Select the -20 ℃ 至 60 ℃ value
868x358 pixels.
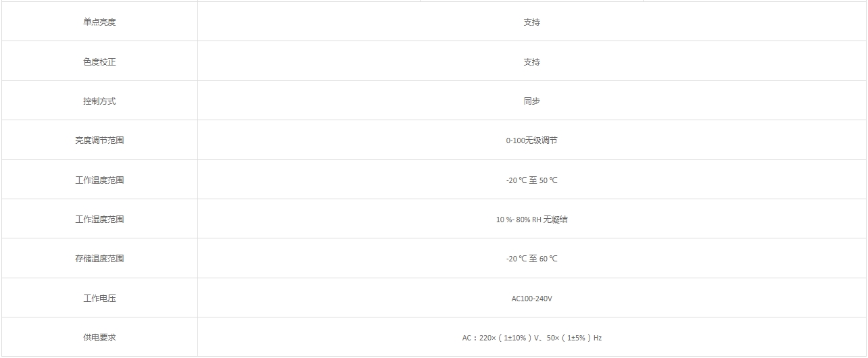531,259
